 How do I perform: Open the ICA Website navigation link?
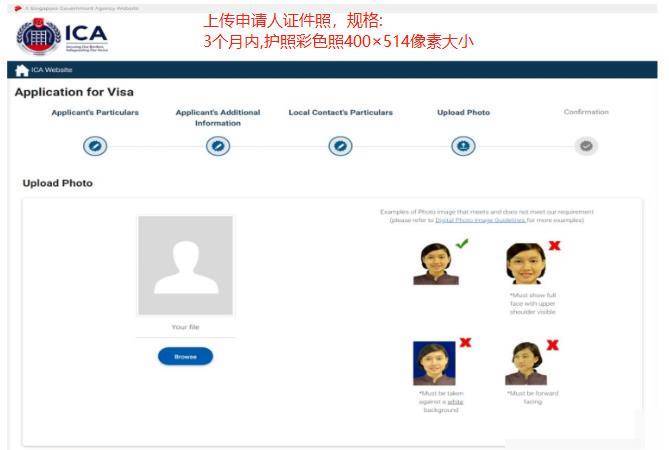coord(52,70)
